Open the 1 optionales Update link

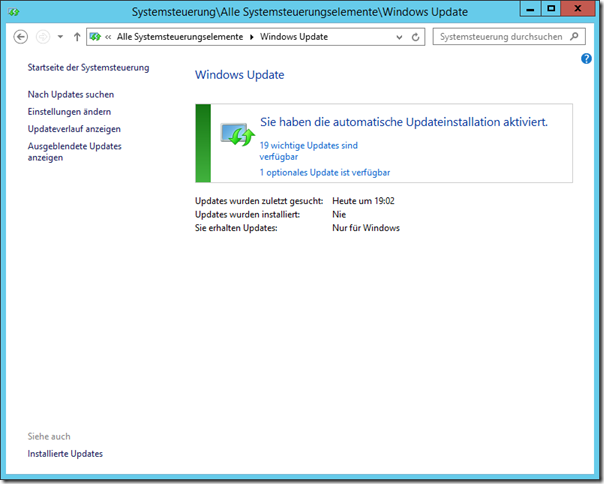325,173
